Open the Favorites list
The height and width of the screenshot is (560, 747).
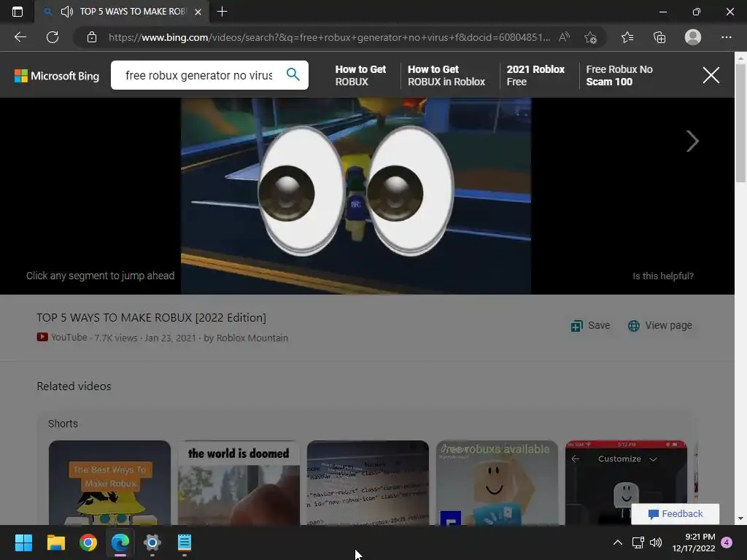(x=627, y=37)
